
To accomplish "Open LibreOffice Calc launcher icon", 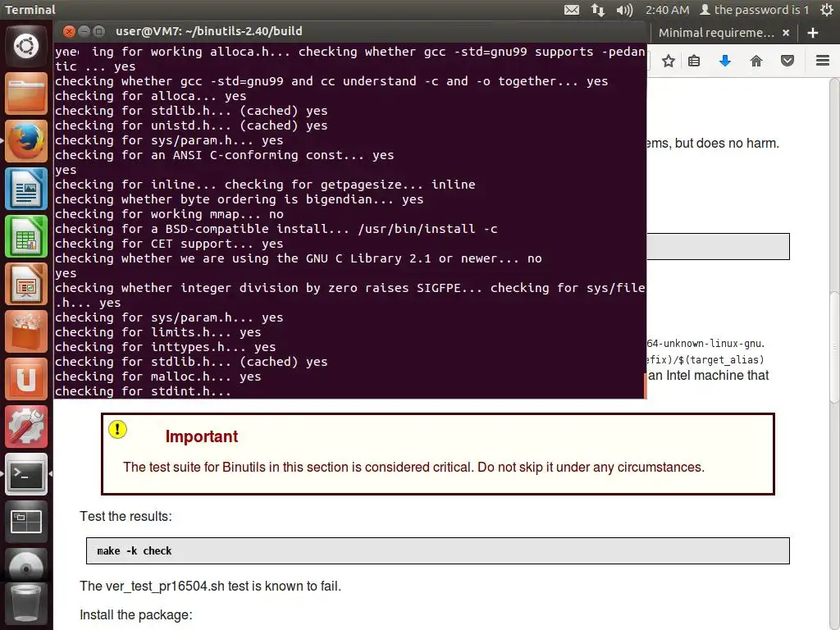I will 26,237.
